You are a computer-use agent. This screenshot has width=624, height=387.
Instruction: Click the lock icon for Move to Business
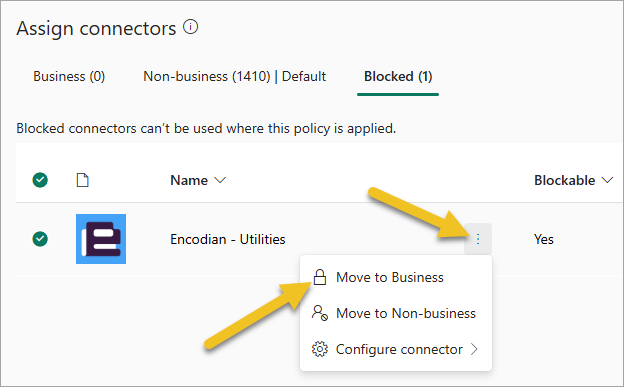[320, 277]
